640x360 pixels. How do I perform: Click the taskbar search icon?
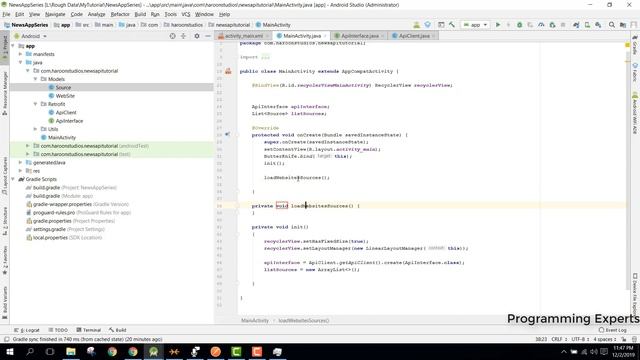point(30,352)
